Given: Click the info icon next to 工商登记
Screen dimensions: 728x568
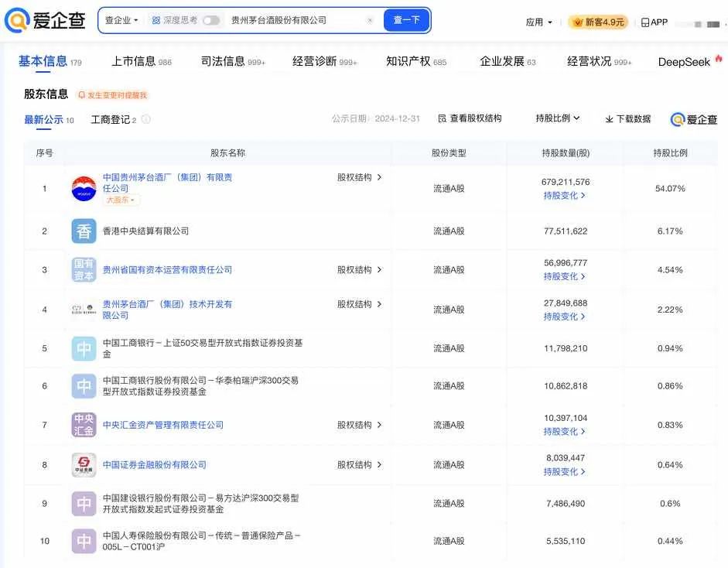Looking at the screenshot, I should click(x=147, y=120).
